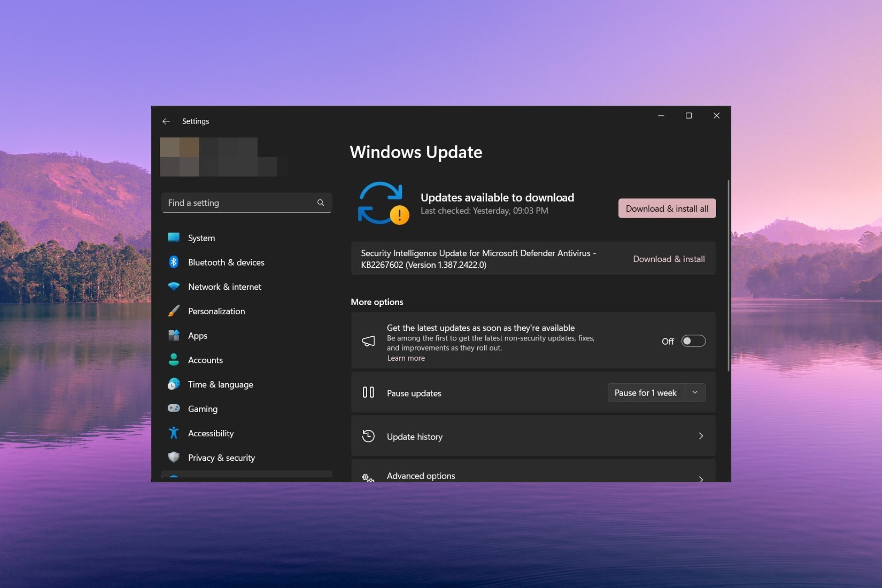Click the Wi-Fi Network icon
The image size is (882, 588).
pyautogui.click(x=174, y=286)
